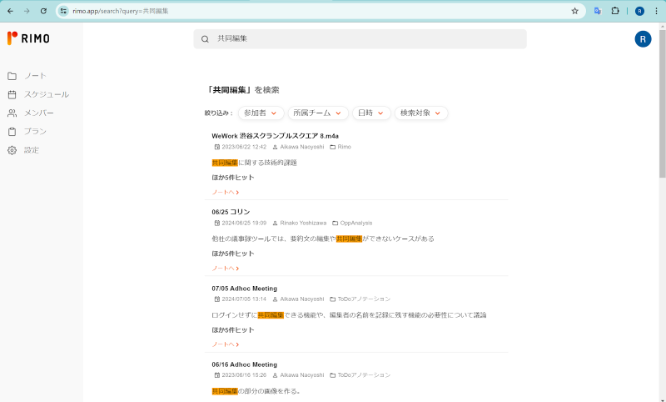The height and width of the screenshot is (402, 666).
Task: Open the 日時 filter dropdown
Action: [371, 113]
